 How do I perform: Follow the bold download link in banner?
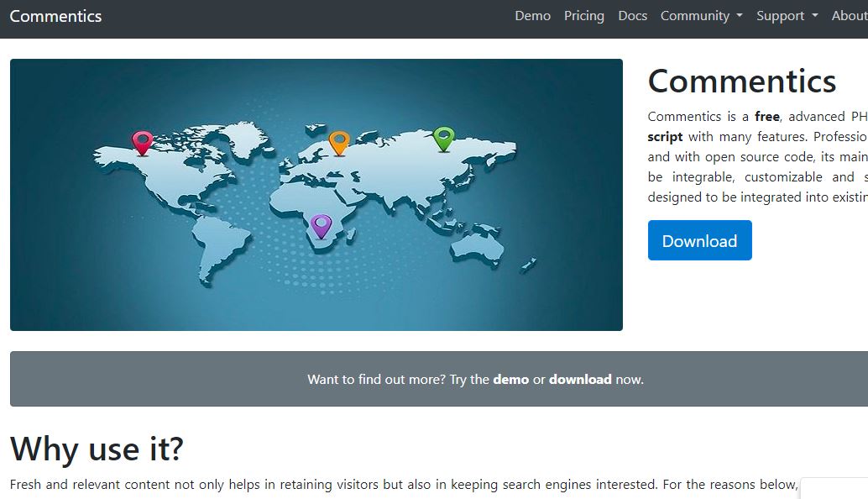click(580, 380)
